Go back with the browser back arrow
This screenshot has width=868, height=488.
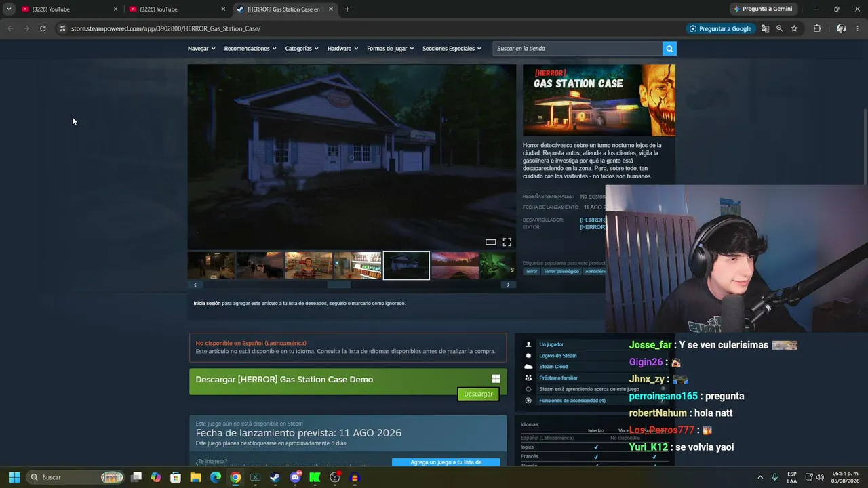point(10,28)
